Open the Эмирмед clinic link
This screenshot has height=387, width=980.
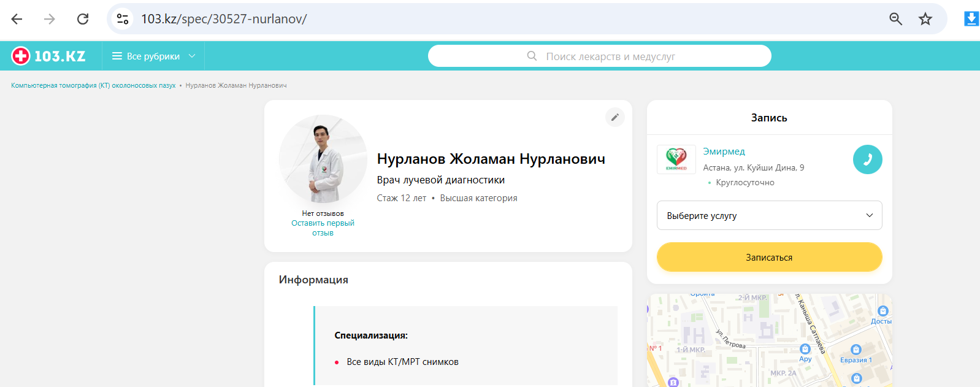coord(724,151)
